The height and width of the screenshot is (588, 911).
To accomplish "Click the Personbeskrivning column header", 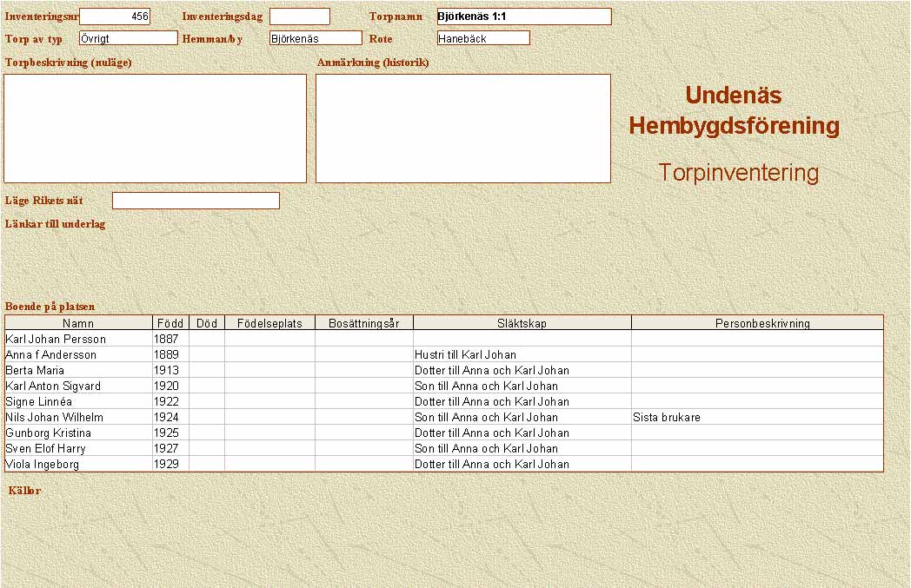I will click(x=761, y=323).
